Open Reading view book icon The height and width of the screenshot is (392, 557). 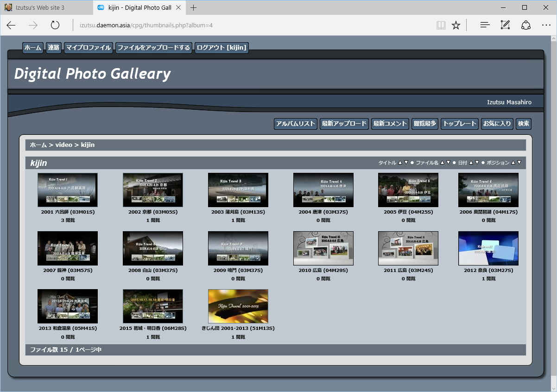441,25
